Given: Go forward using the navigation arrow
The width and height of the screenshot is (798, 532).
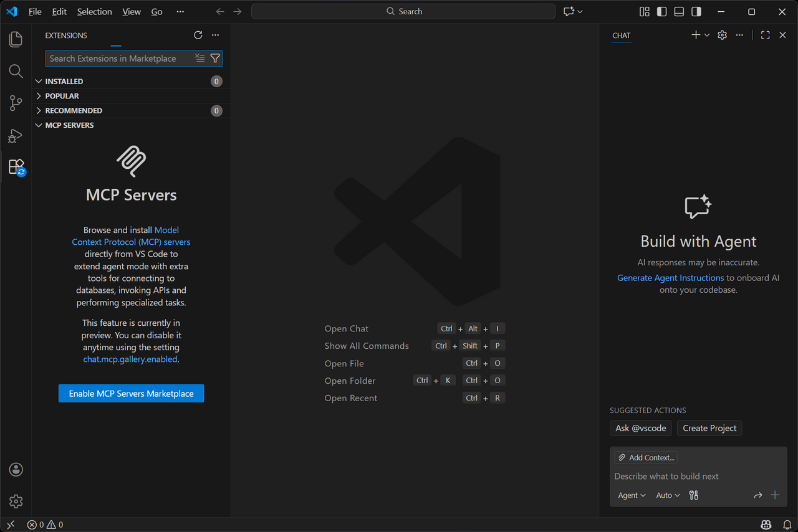Looking at the screenshot, I should tap(238, 11).
